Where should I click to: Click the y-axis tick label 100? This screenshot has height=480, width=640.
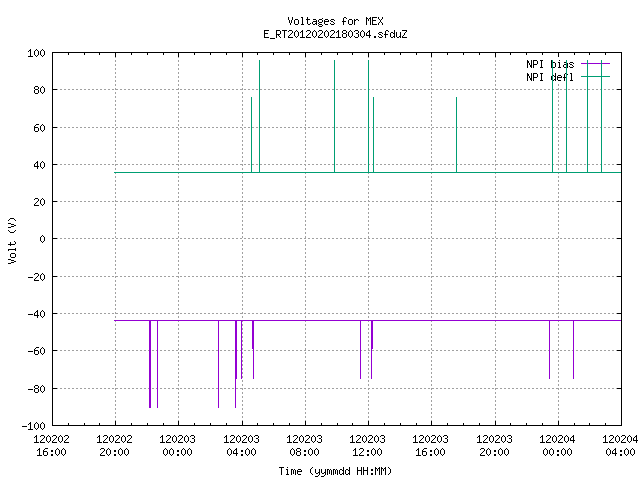[36, 53]
